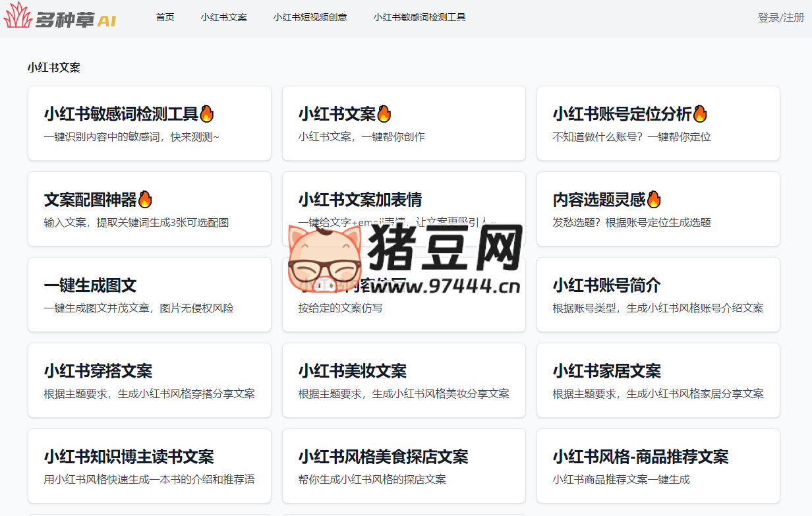The width and height of the screenshot is (812, 516).
Task: Click description 输入文案，提取关键词生成3张可选配图
Action: [136, 223]
